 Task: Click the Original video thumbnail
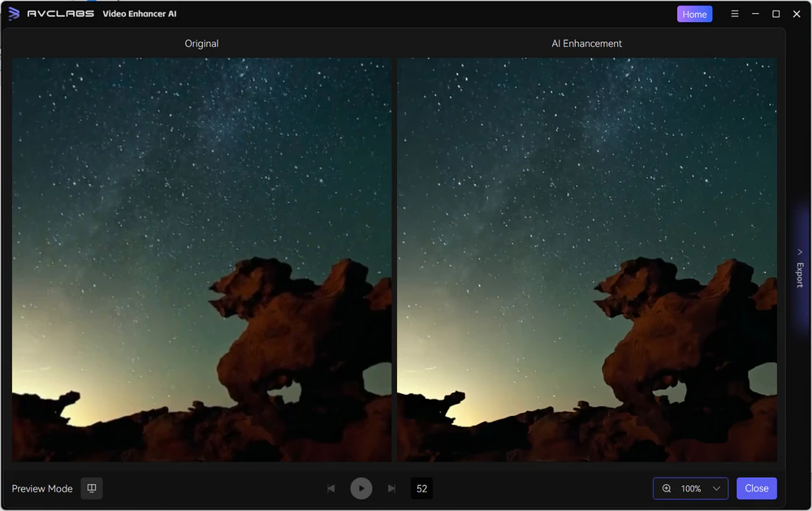201,260
